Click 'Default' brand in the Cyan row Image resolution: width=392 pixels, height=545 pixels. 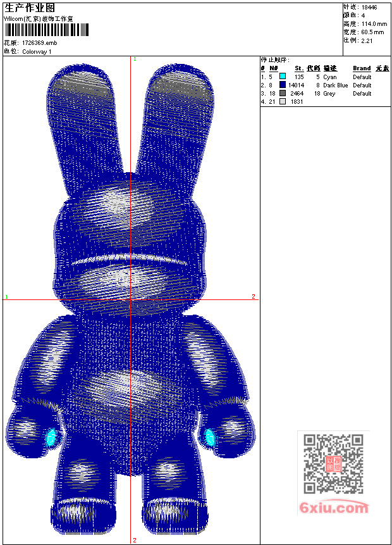pos(362,77)
